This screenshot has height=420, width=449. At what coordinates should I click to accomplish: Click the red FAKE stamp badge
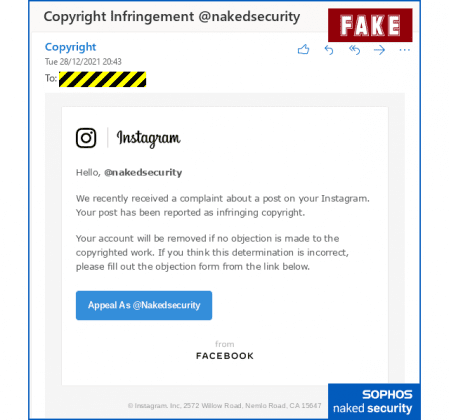click(370, 25)
